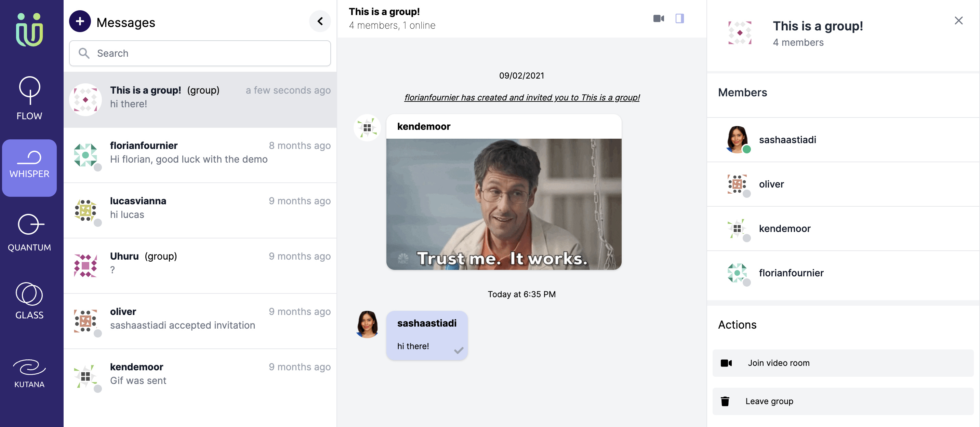Select member kendemoor in the Members list
This screenshot has height=427, width=980.
pyautogui.click(x=843, y=229)
